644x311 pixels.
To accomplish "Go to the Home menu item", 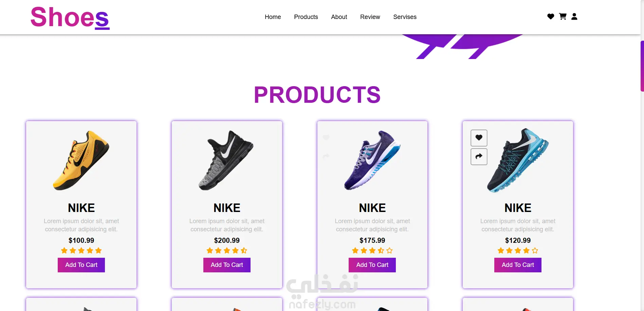I will (x=273, y=17).
